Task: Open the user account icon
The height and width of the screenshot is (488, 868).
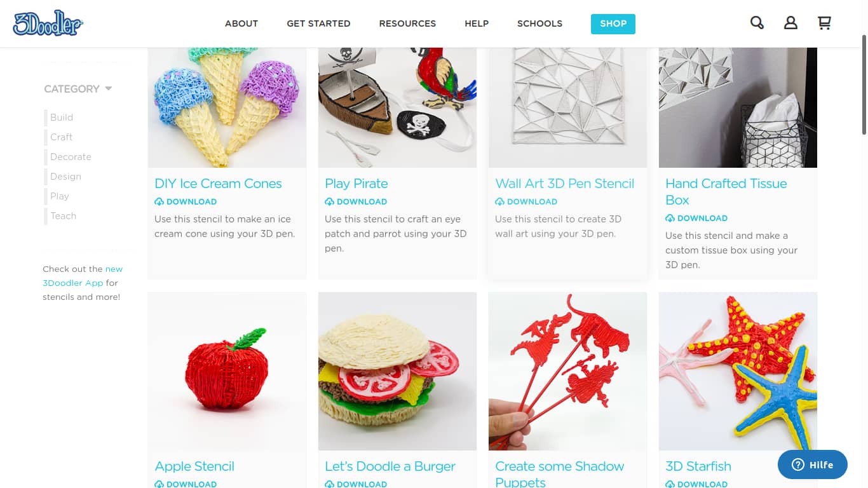Action: pos(790,23)
